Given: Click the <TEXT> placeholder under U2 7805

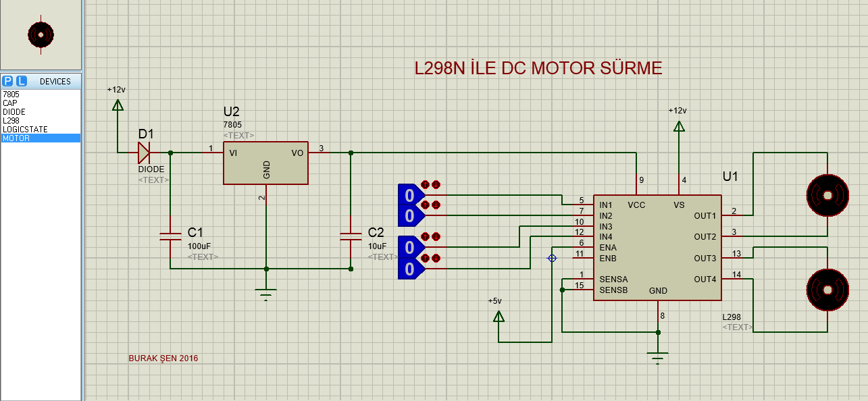Looking at the screenshot, I should [x=238, y=136].
